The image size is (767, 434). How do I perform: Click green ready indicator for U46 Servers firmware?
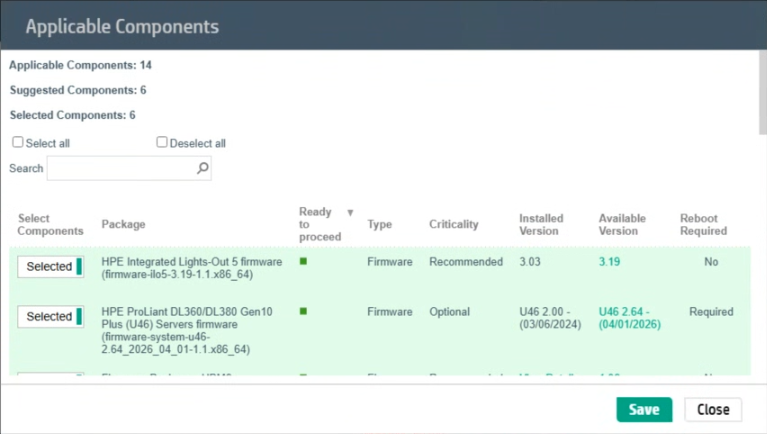[303, 311]
